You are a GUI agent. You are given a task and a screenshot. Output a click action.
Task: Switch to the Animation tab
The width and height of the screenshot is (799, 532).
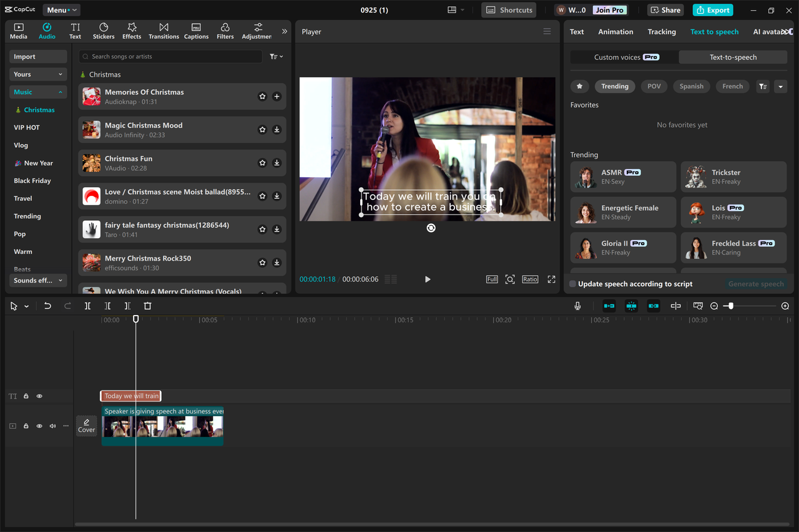click(x=615, y=32)
